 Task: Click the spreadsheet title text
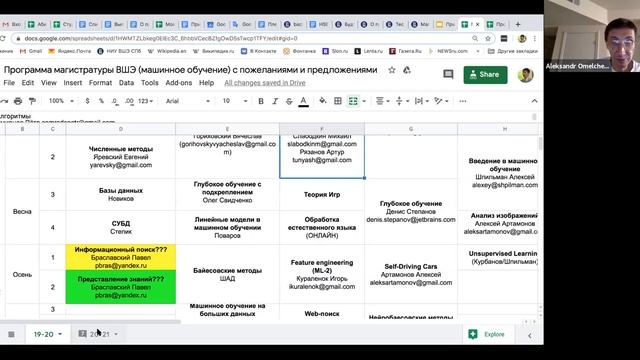tap(190, 70)
